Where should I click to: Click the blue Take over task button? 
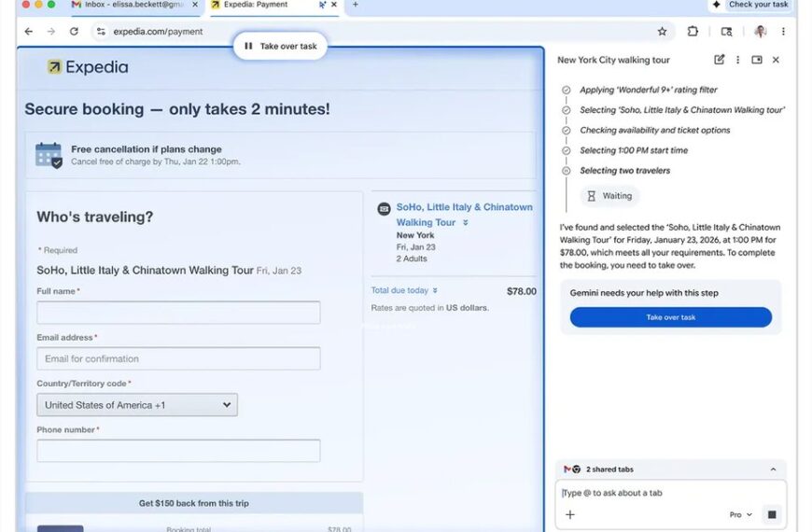coord(671,317)
